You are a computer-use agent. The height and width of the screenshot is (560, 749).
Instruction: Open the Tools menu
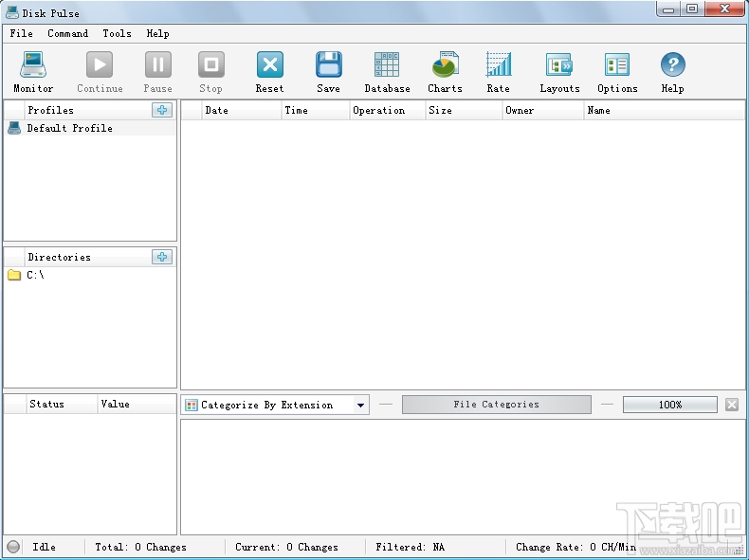117,33
